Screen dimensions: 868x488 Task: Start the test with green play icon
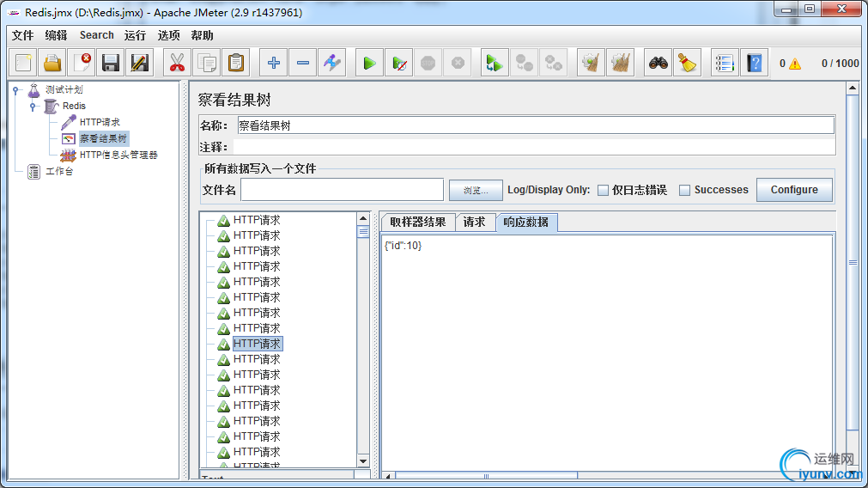pyautogui.click(x=369, y=63)
